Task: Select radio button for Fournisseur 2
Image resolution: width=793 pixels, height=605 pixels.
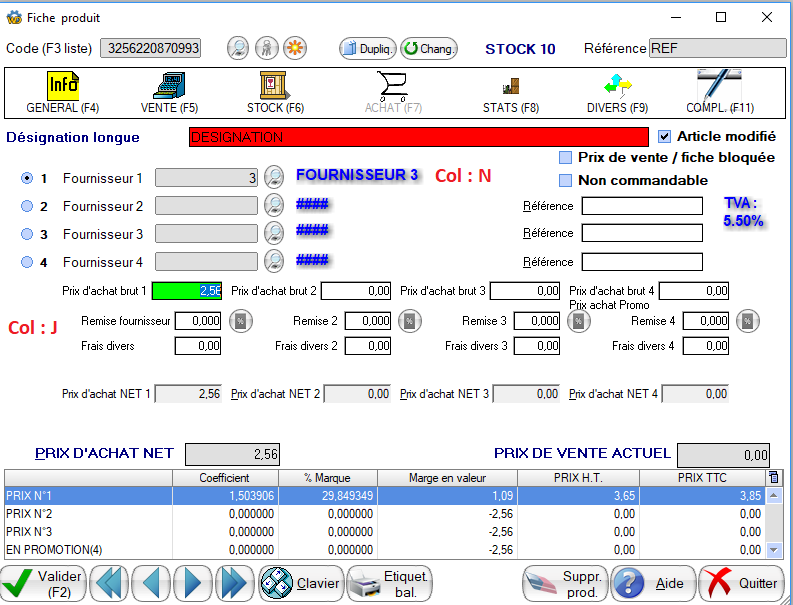Action: pyautogui.click(x=26, y=206)
